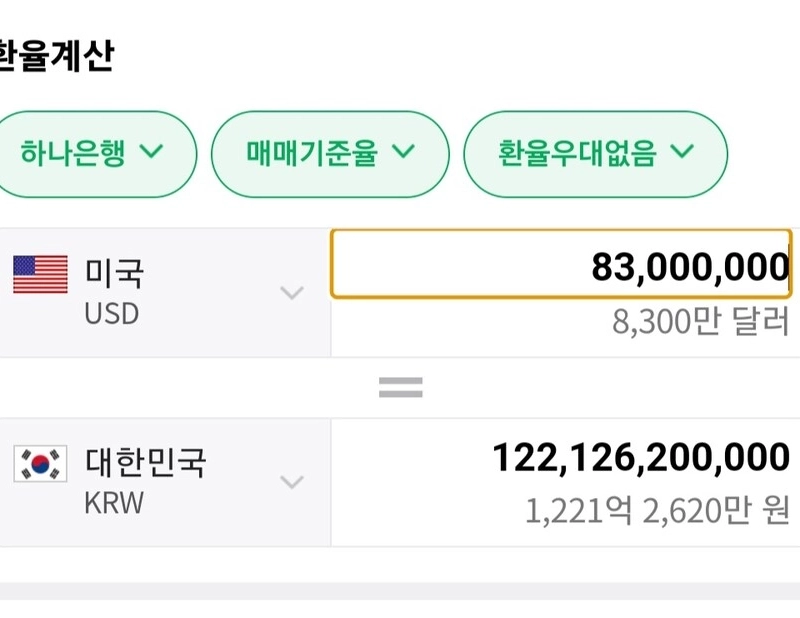Click the United States flag icon
The height and width of the screenshot is (618, 800).
[x=40, y=274]
